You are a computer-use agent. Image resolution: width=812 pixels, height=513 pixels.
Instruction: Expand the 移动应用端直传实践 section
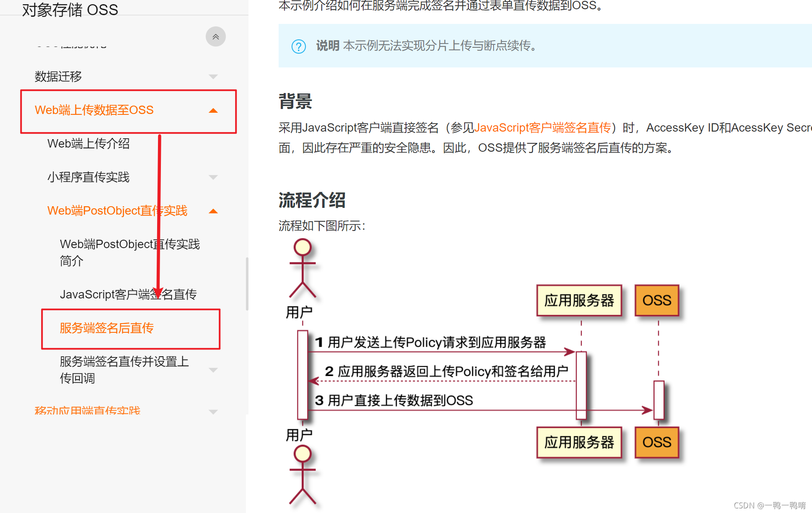click(x=214, y=411)
